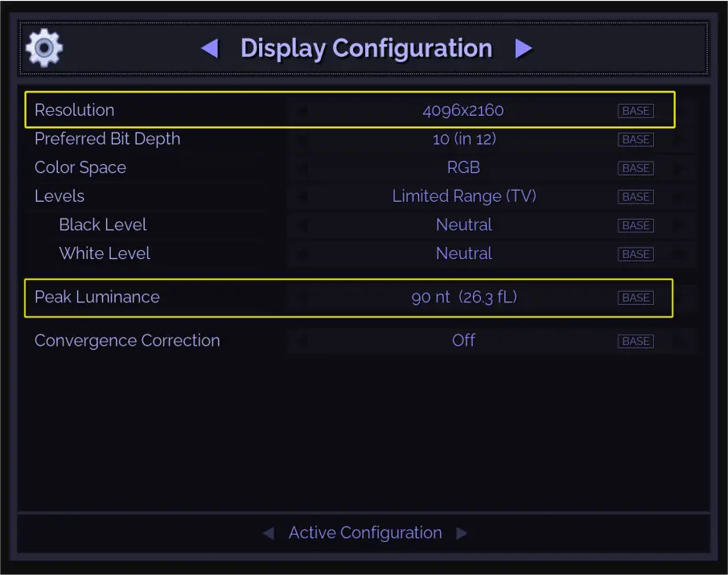Select the White Level row
Viewport: 728px width, 575px height.
click(105, 253)
